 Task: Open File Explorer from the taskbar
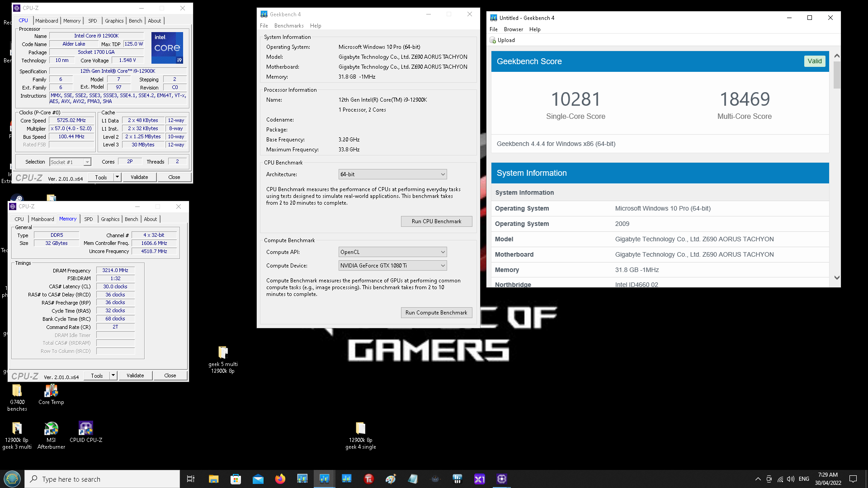coord(213,479)
